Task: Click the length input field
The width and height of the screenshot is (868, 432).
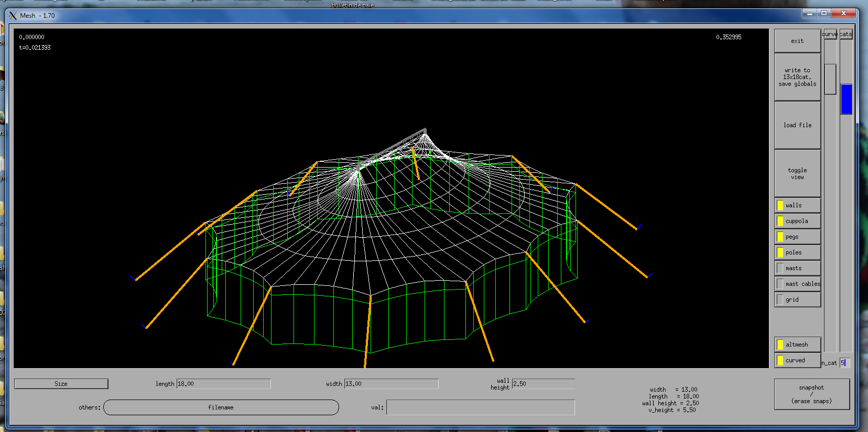Action: tap(223, 384)
